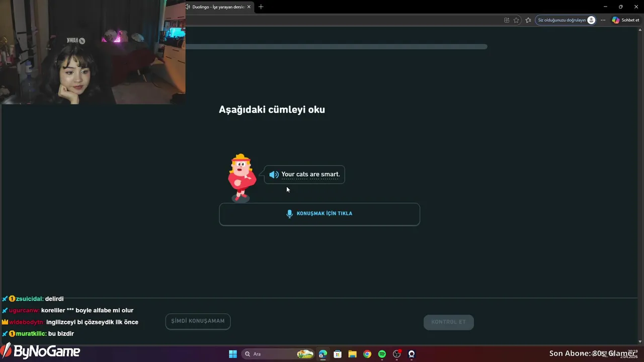
Task: Click the lesson progress bar
Action: pos(336,47)
